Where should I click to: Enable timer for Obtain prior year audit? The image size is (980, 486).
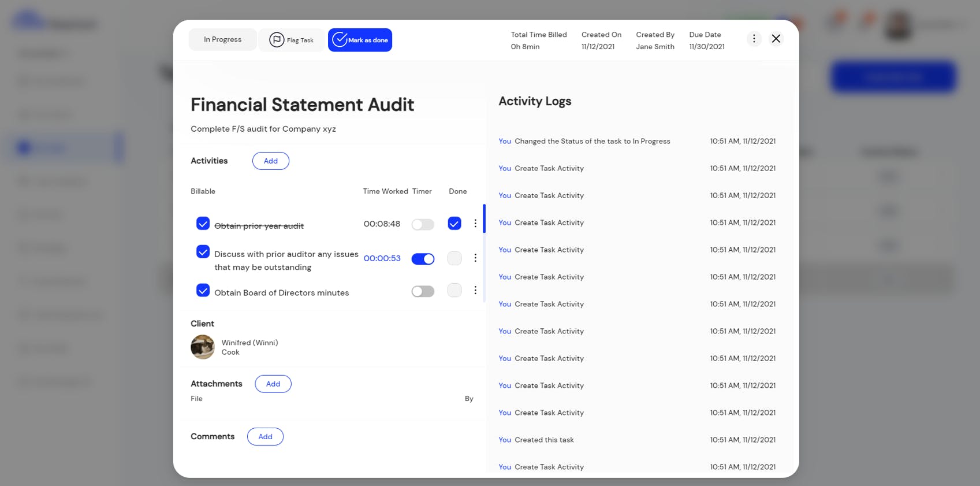(x=423, y=224)
